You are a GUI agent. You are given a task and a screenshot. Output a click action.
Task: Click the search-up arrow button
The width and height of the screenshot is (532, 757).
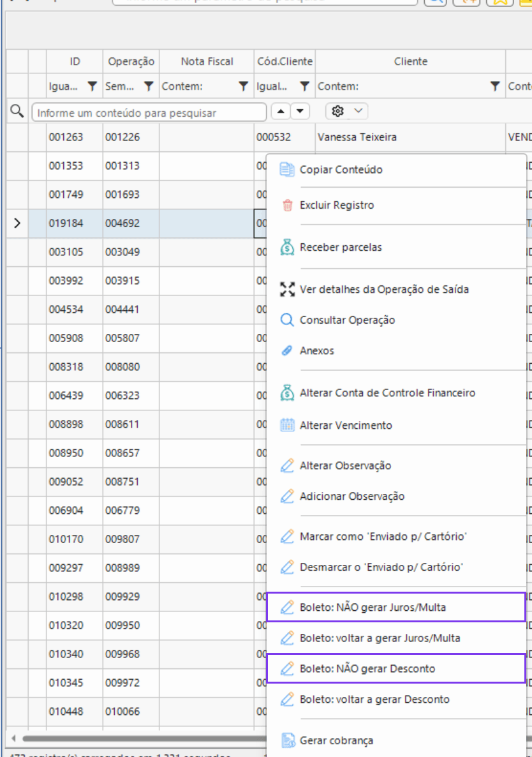tap(281, 112)
